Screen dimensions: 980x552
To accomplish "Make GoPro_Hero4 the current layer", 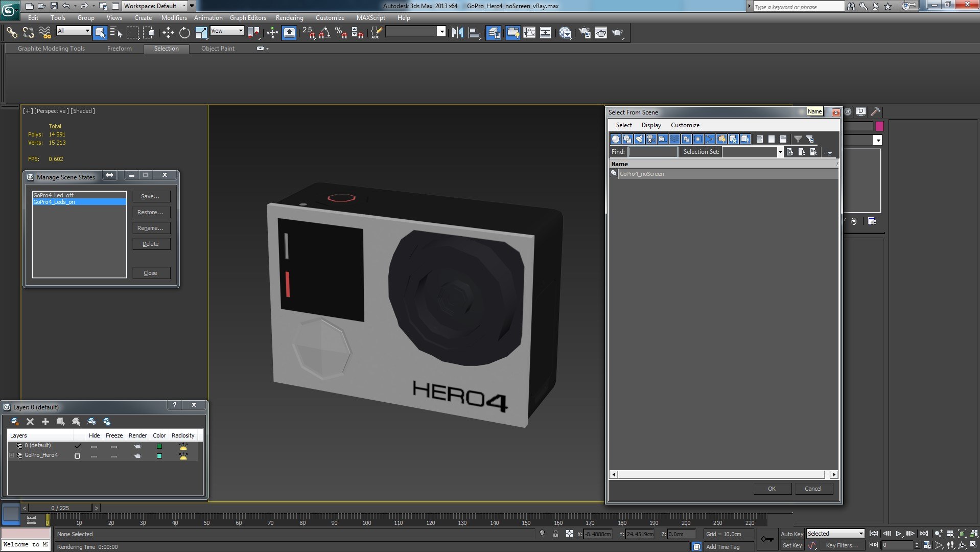I will pos(78,456).
